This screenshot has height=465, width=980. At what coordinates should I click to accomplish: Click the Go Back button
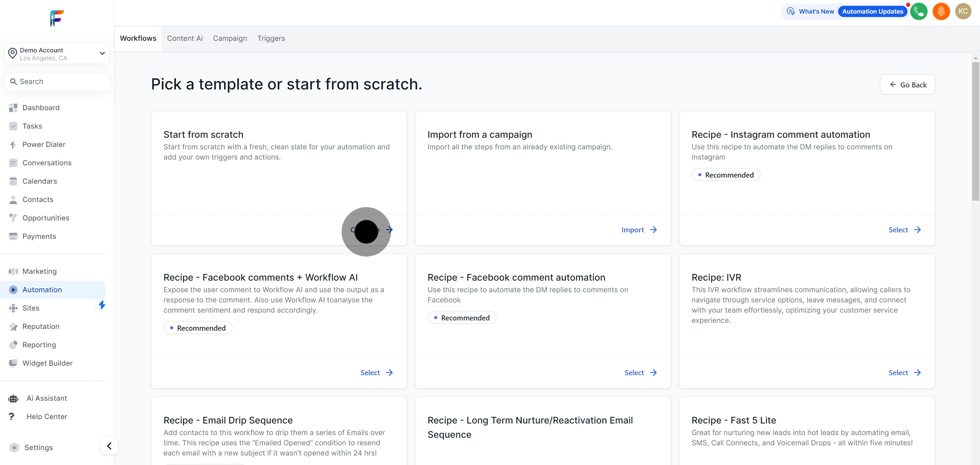point(907,85)
